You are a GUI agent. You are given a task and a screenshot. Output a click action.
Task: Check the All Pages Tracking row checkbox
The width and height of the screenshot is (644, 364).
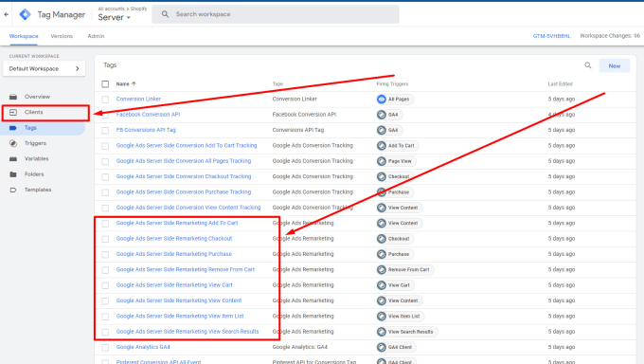(105, 161)
